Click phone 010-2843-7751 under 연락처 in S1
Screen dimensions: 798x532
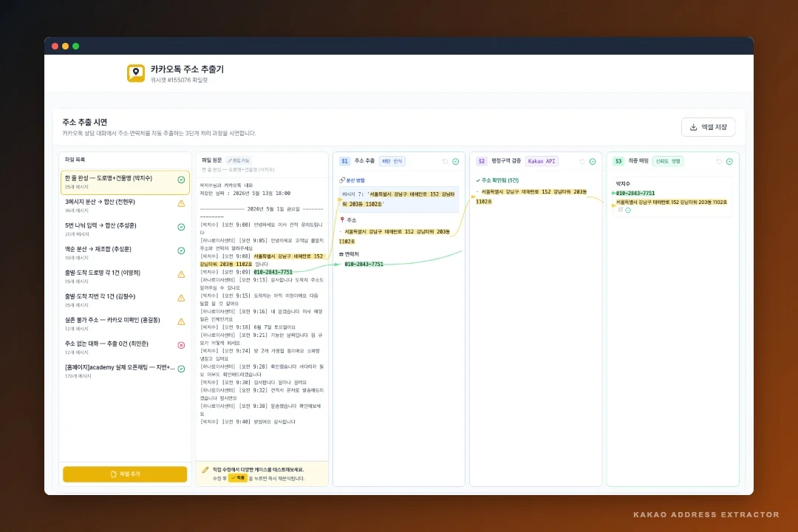[x=364, y=265]
